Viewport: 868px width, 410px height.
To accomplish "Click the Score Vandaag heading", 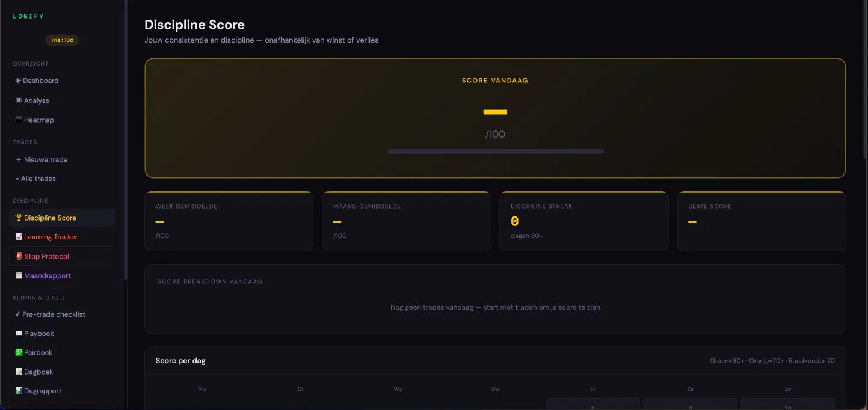I will [x=495, y=81].
